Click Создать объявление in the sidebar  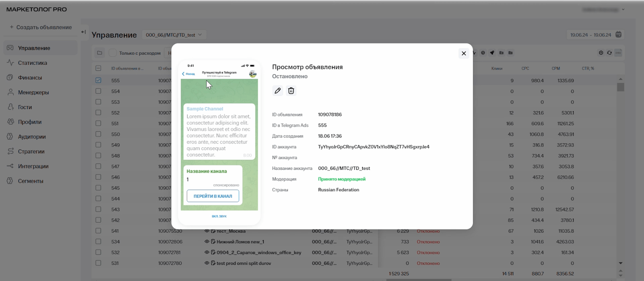(41, 27)
